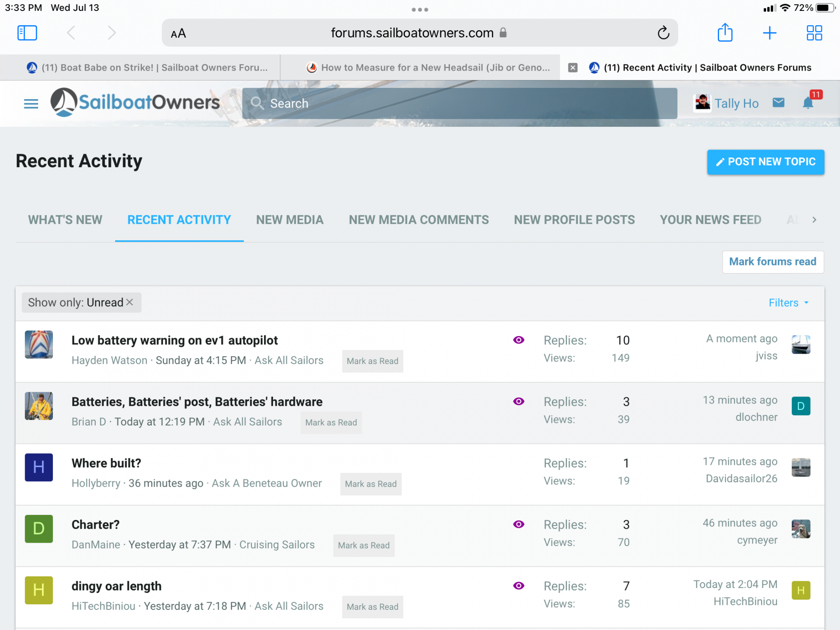Open the Share sheet icon
Image resolution: width=840 pixels, height=630 pixels.
point(725,32)
